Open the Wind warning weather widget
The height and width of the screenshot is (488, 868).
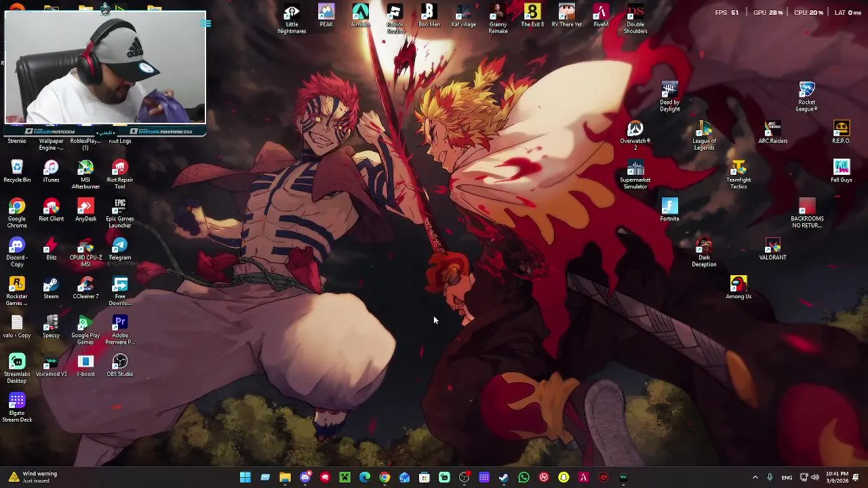(34, 477)
